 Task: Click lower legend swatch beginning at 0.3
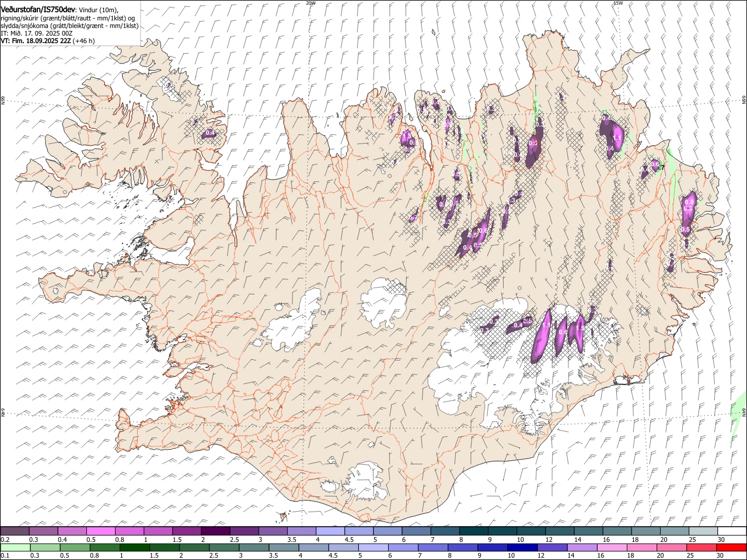coord(45,547)
